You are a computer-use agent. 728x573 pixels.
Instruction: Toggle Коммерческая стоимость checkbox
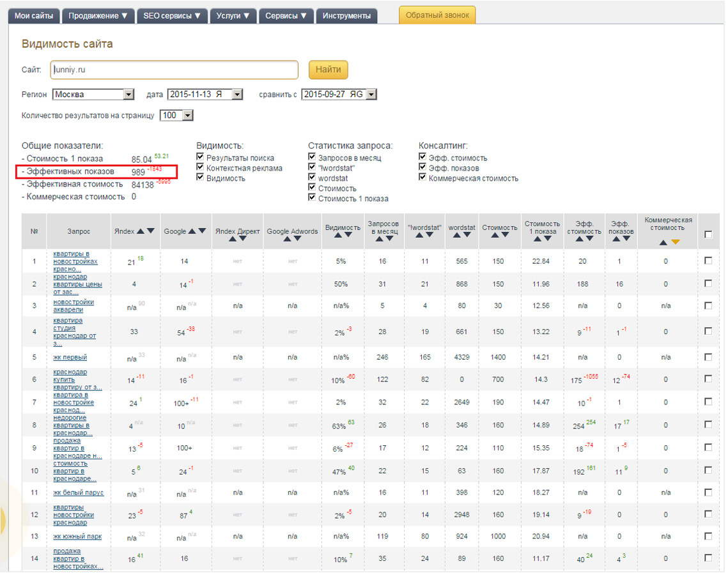(422, 177)
